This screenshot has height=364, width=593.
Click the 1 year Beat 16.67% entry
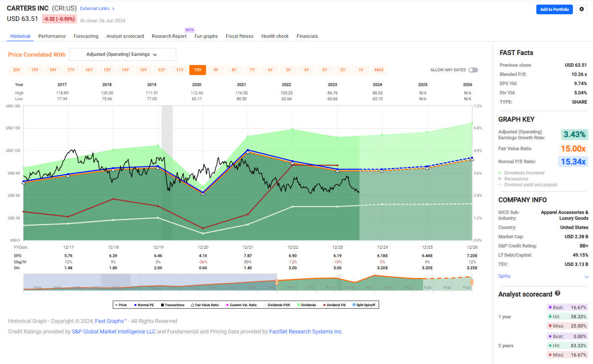567,307
